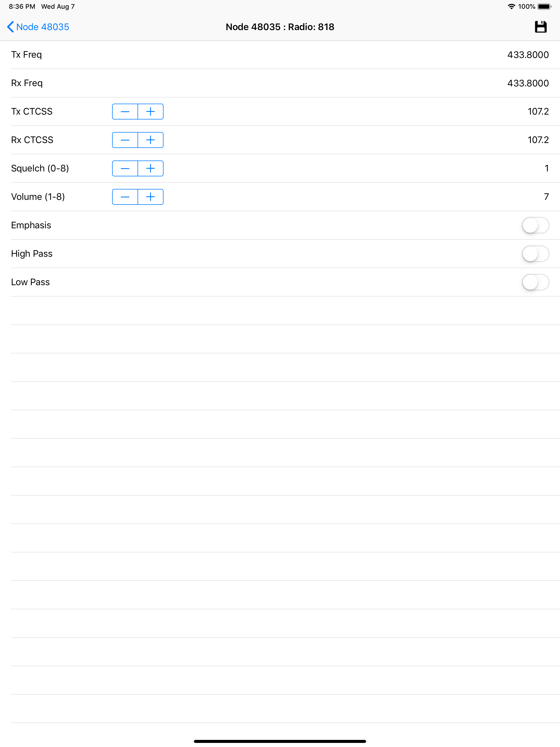Decrease the Tx CTCSS tone
The height and width of the screenshot is (747, 560).
coord(125,112)
